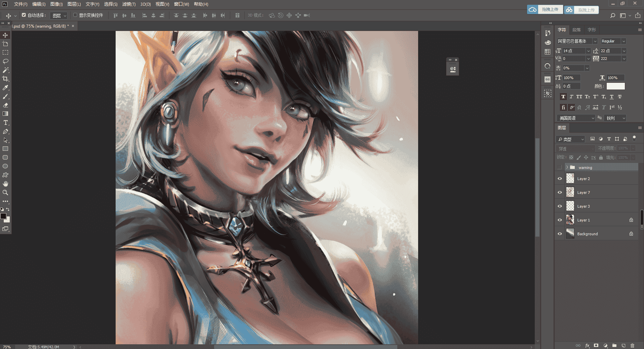
Task: Toggle visibility of Layer 7
Action: point(560,193)
